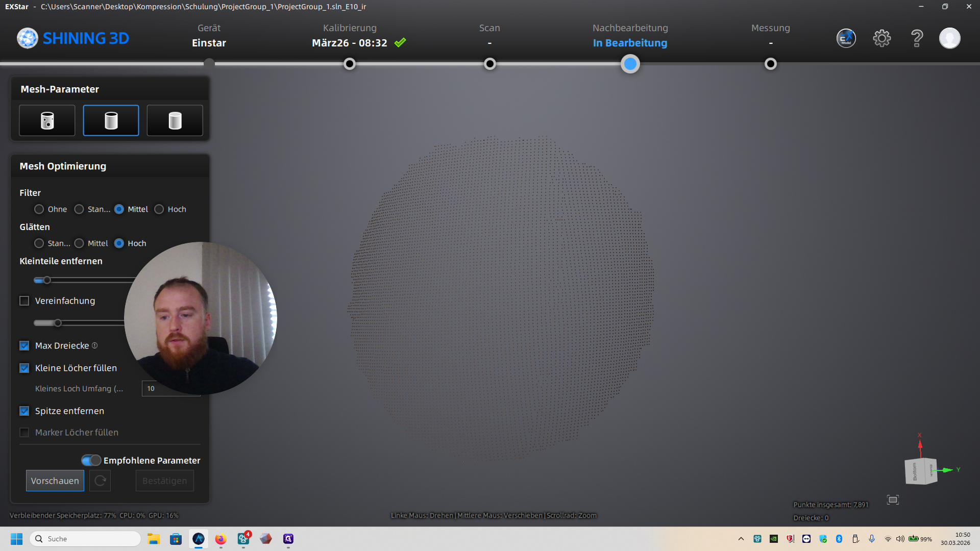Open the settings gear icon
Image resolution: width=980 pixels, height=551 pixels.
[881, 38]
